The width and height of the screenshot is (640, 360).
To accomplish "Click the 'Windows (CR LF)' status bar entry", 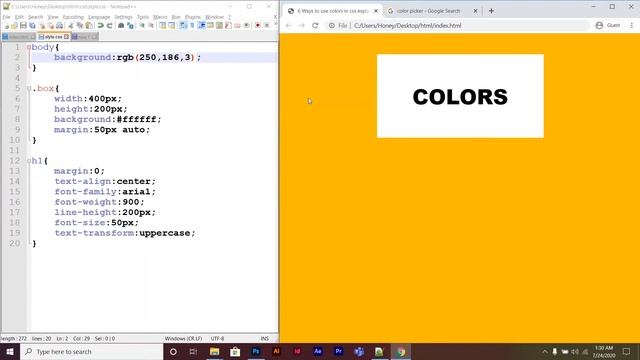I will click(183, 338).
